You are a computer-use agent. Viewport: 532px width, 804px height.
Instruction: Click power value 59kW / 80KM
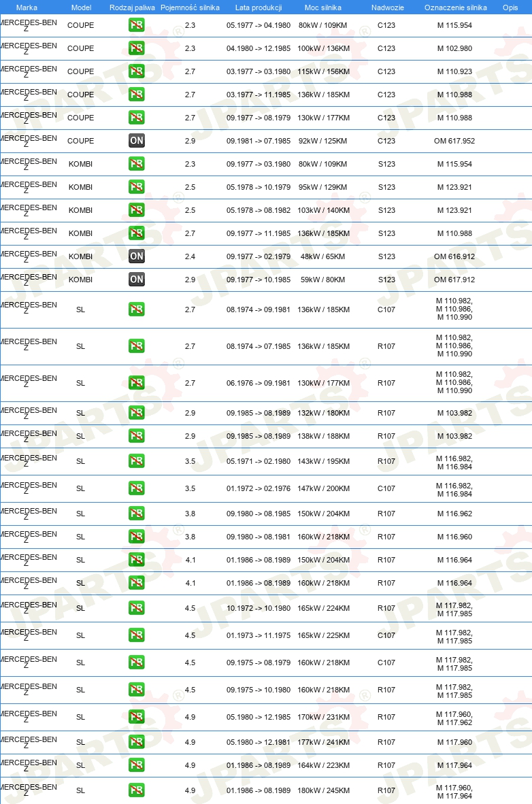322,280
